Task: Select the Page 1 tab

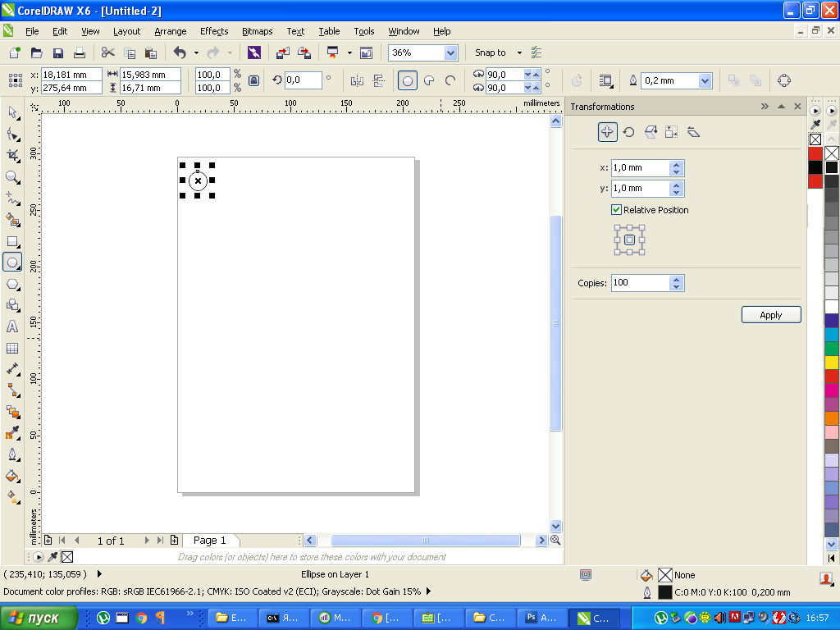Action: pos(209,540)
